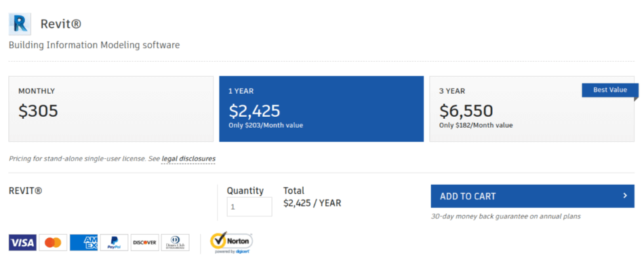Click the Norton secured badge
Image resolution: width=644 pixels, height=260 pixels.
(232, 243)
